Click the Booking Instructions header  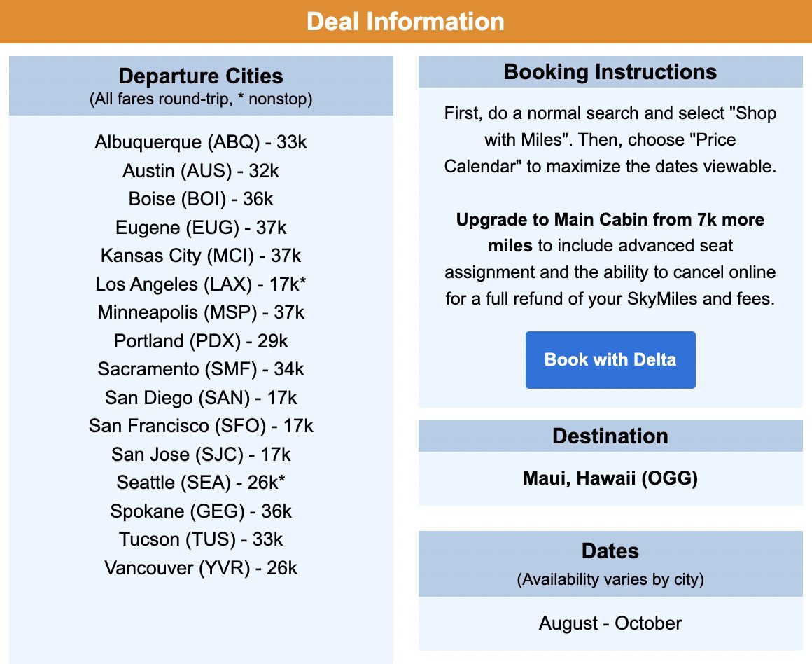tap(610, 71)
